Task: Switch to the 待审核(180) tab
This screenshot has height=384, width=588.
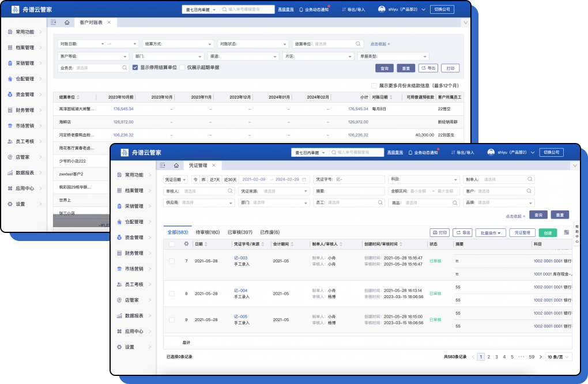Action: [208, 232]
